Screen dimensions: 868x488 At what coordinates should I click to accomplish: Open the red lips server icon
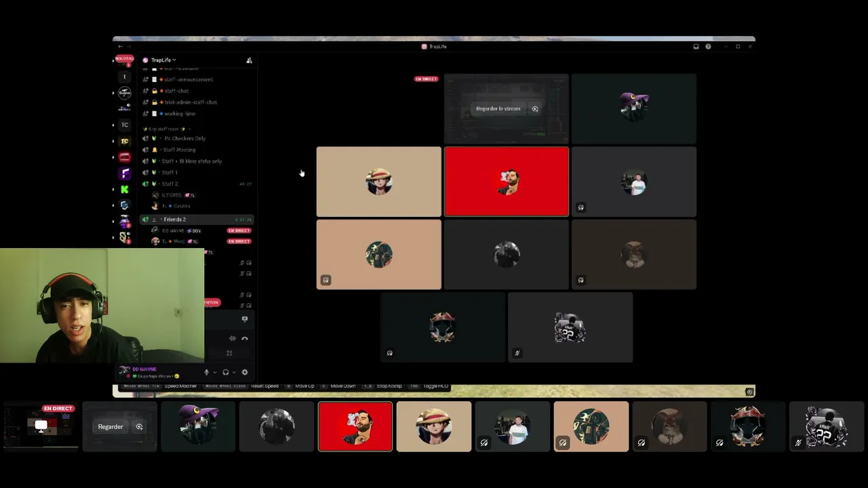point(125,157)
